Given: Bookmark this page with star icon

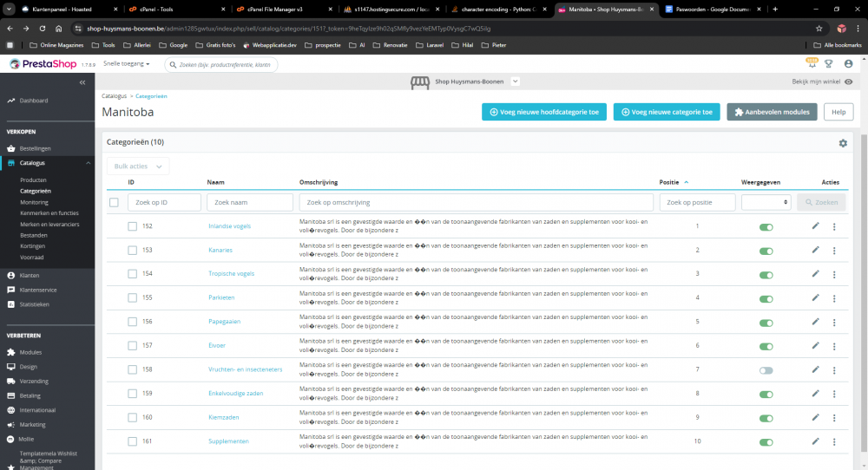Looking at the screenshot, I should pyautogui.click(x=819, y=29).
